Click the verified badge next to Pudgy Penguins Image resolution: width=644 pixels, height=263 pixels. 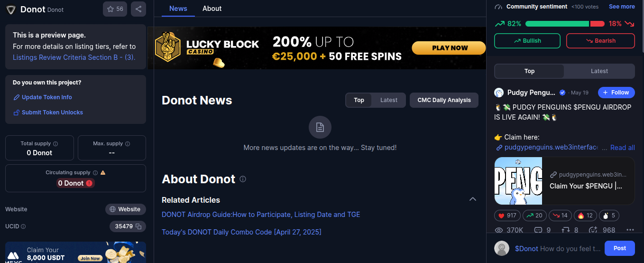562,93
